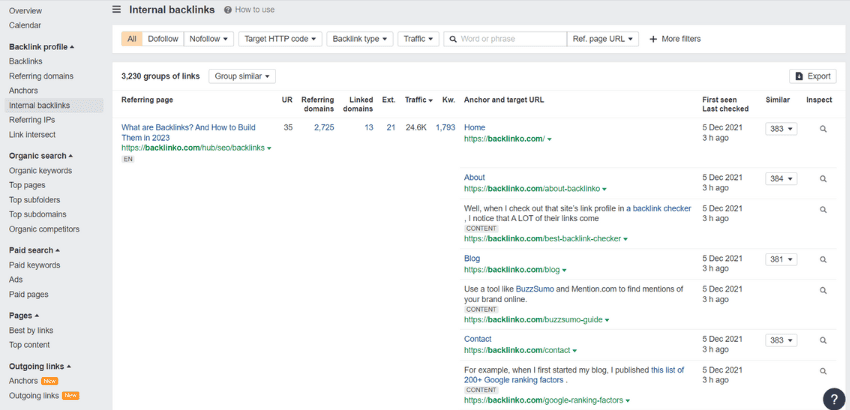Open the Target HTTP code dropdown
850x410 pixels.
pos(280,39)
